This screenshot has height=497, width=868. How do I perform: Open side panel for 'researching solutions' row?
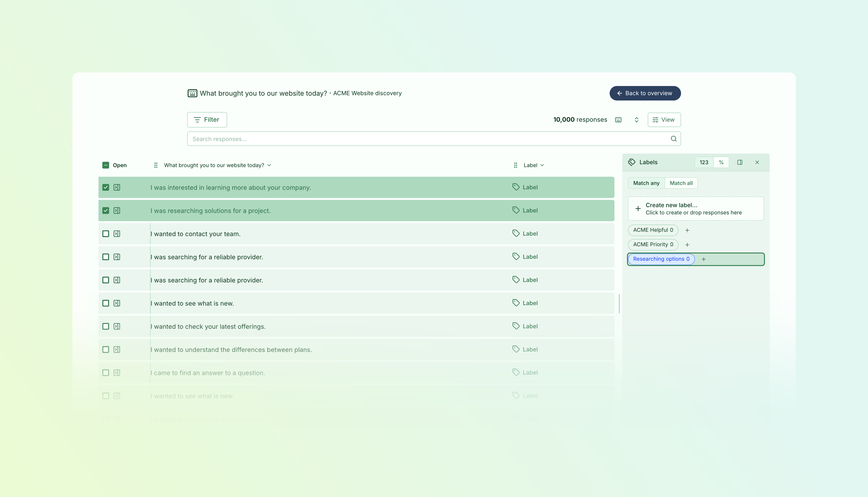pos(117,211)
